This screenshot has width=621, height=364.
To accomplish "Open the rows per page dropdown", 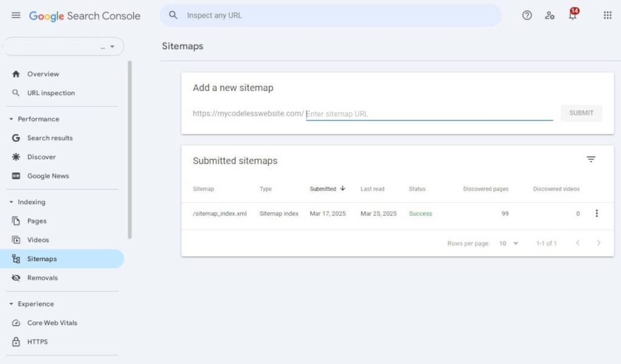I will [x=508, y=243].
